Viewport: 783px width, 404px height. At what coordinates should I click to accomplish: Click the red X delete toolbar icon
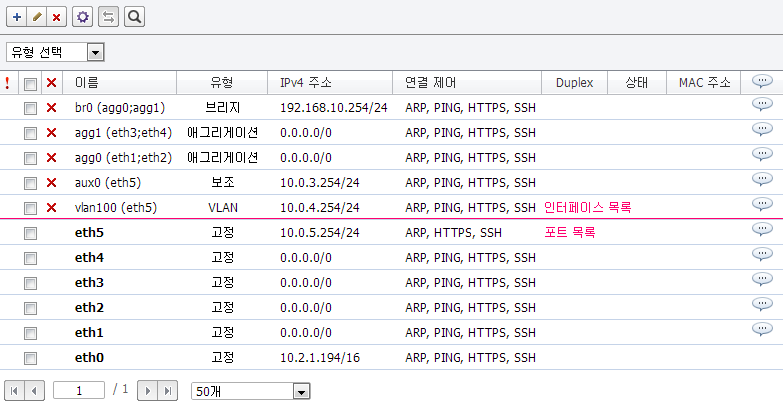click(x=56, y=17)
